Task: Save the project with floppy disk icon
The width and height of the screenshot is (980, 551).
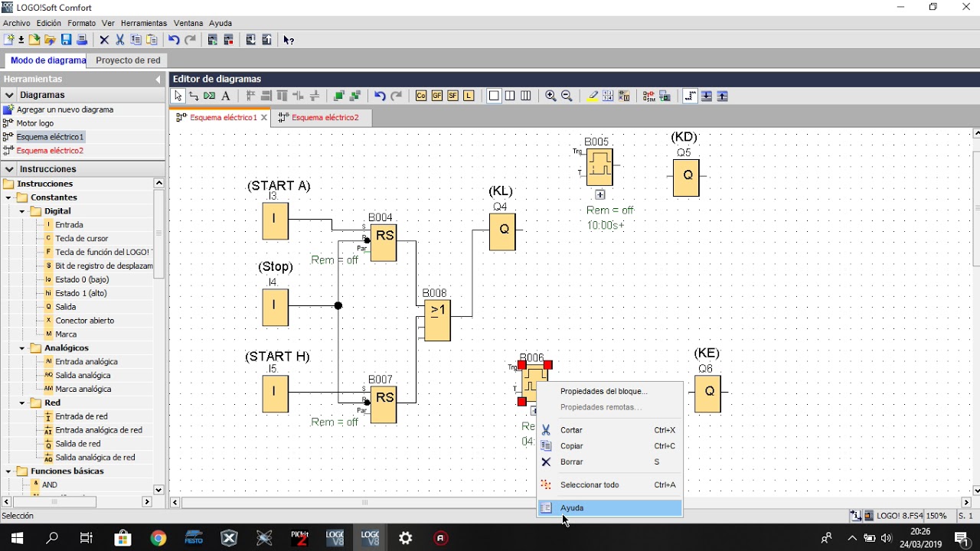Action: tap(66, 40)
